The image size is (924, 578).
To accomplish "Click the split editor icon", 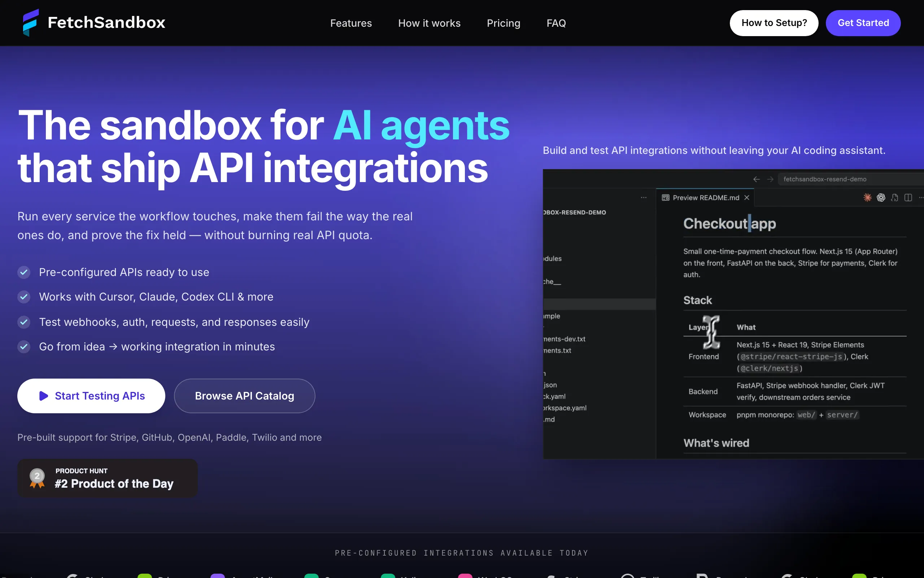I will (x=908, y=197).
